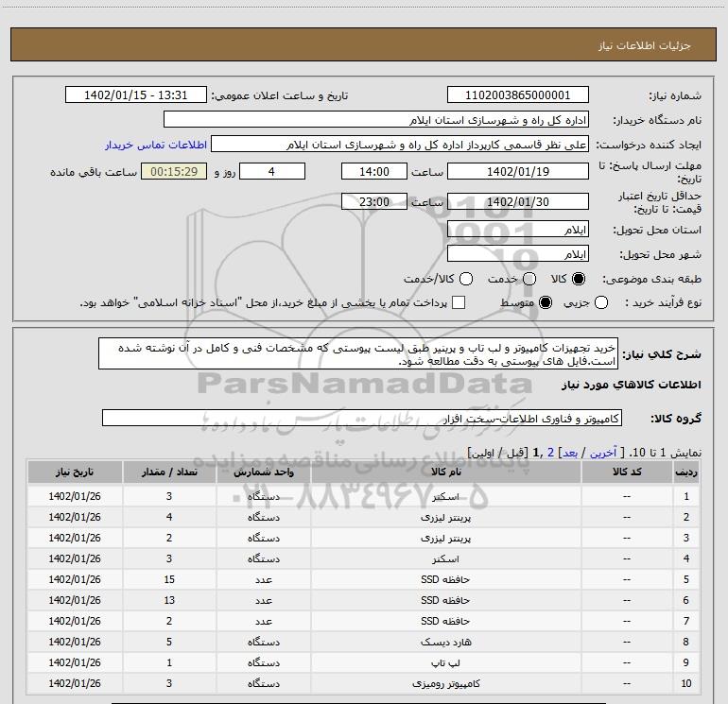Select حافظه SSD in row 6
This screenshot has width=728, height=704.
coord(445,600)
